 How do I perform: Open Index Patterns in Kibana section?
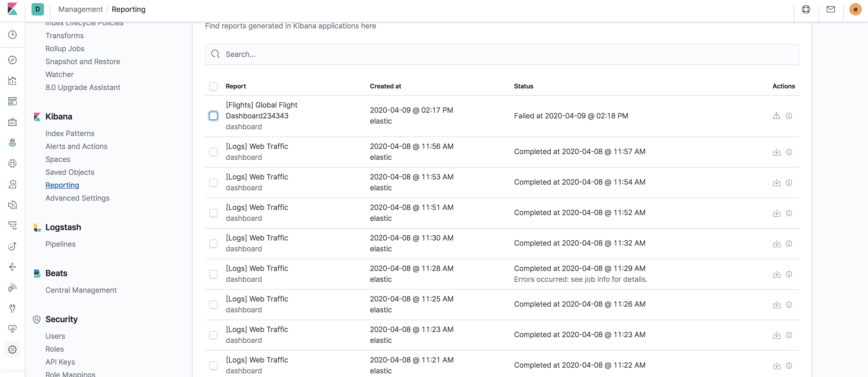coord(70,133)
